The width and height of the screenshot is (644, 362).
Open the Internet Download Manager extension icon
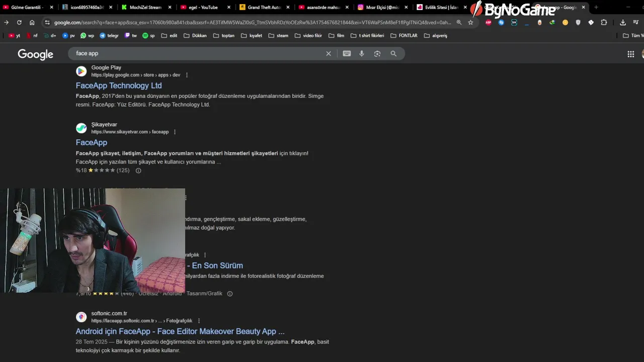click(552, 23)
